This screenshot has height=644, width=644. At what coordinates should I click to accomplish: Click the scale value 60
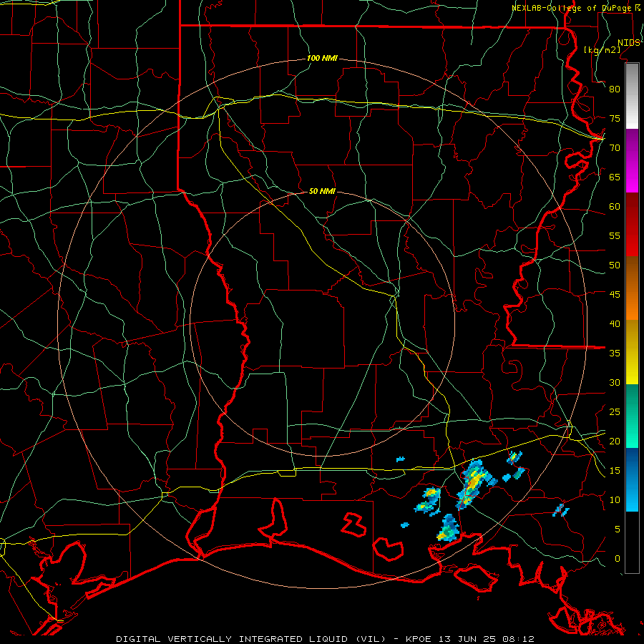(x=615, y=207)
